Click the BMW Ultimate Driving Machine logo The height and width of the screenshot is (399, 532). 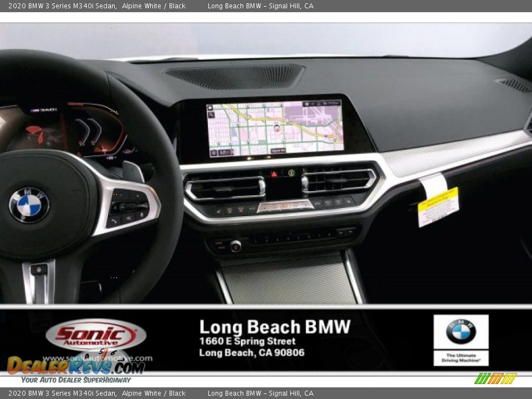(461, 340)
